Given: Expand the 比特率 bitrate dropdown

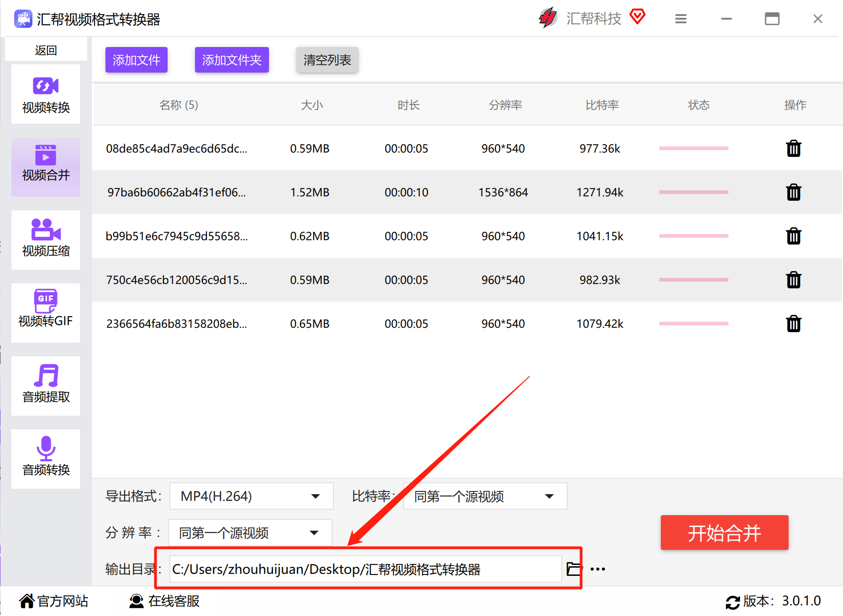Looking at the screenshot, I should click(x=485, y=496).
